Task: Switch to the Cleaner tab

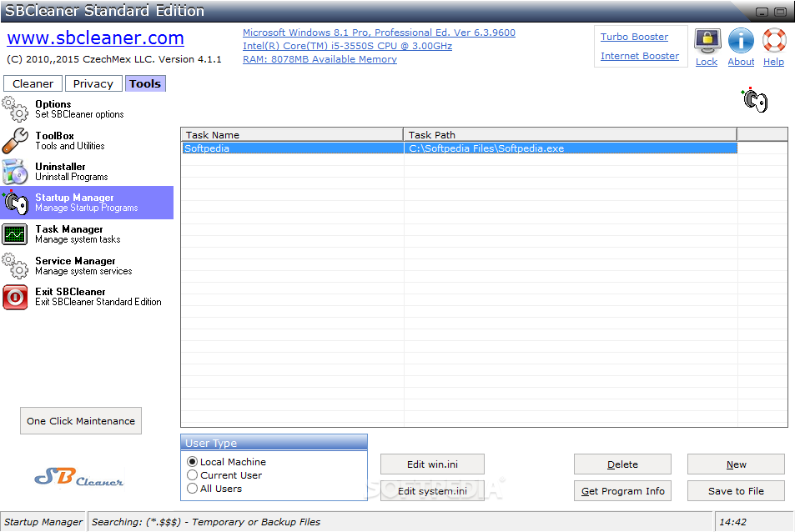Action: [33, 83]
